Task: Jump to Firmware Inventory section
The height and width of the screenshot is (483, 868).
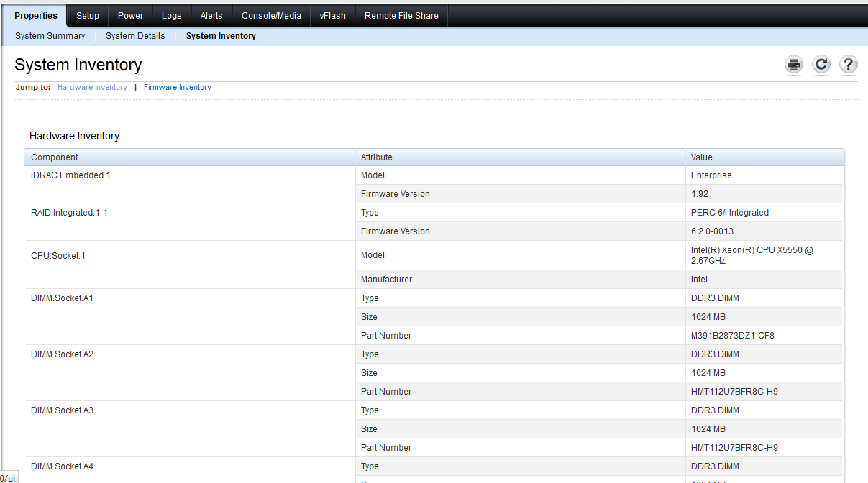Action: pos(177,87)
